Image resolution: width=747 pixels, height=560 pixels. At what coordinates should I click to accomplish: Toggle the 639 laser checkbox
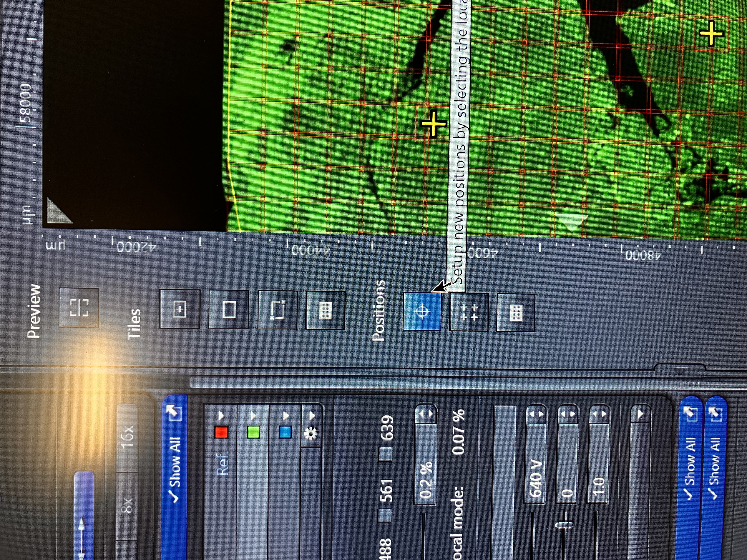pos(385,454)
